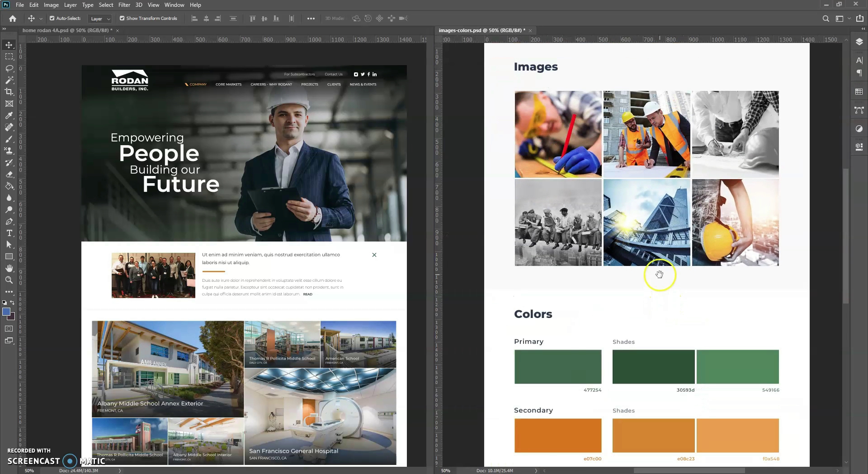Choose the Zoom tool in toolbar
This screenshot has height=474, width=868.
[x=9, y=280]
